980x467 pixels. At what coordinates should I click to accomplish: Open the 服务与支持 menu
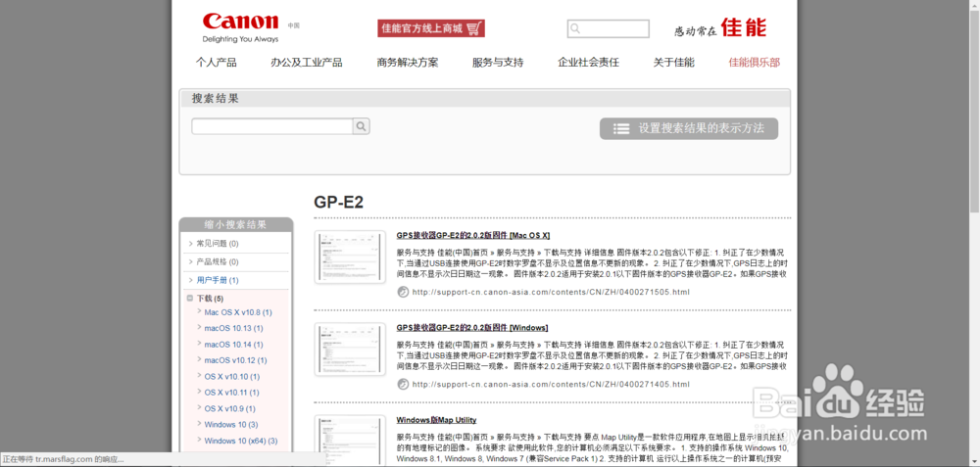tap(498, 63)
